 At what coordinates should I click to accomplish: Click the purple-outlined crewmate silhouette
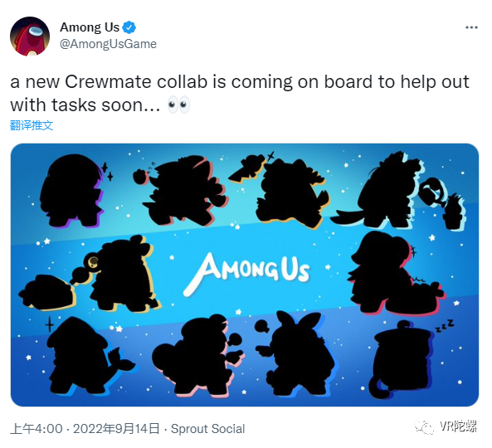pos(73,190)
